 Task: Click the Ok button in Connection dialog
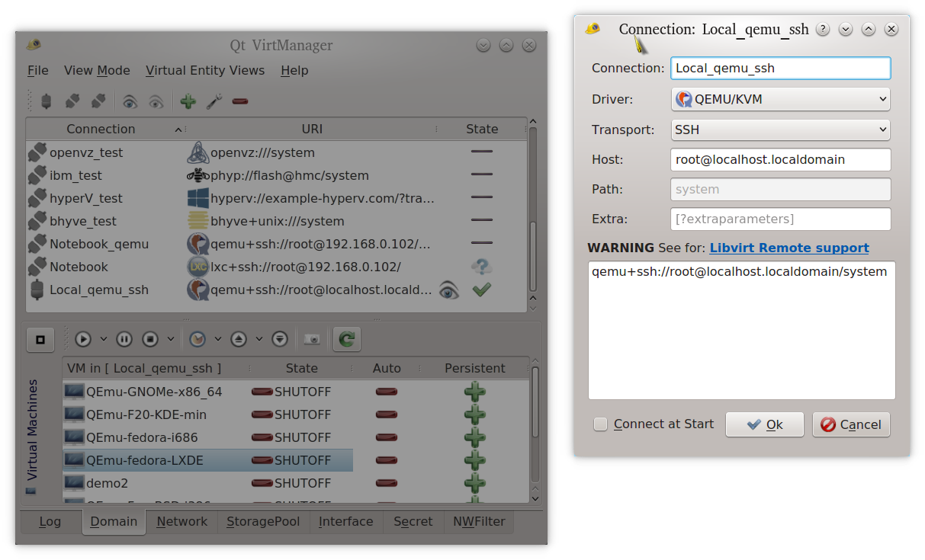764,424
